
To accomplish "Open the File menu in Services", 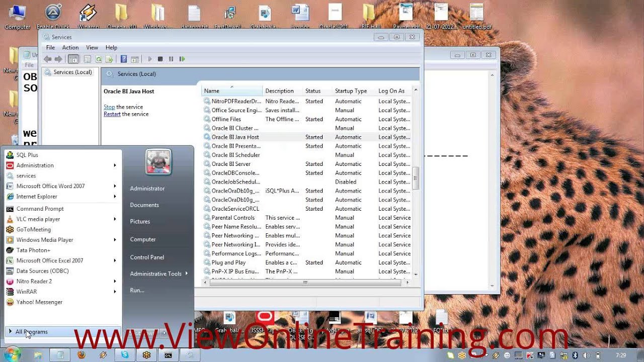I will point(50,48).
